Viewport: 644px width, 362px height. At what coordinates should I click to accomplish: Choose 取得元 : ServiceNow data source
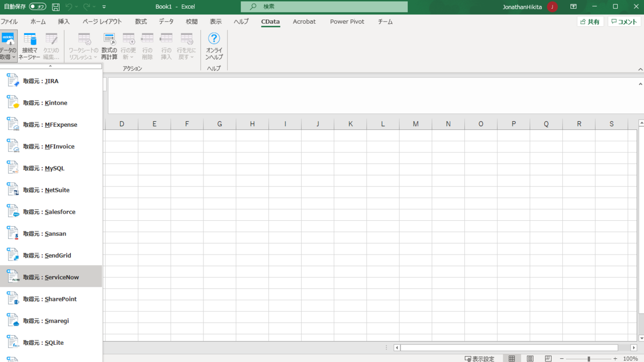(x=51, y=277)
